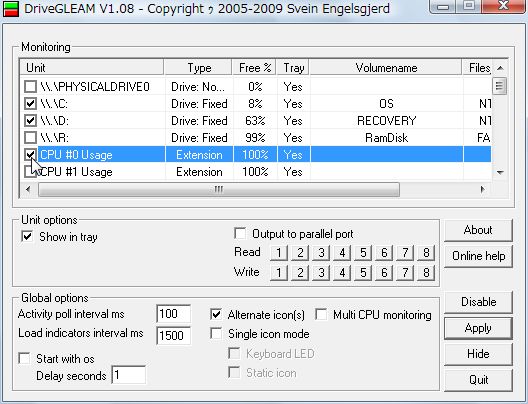The image size is (528, 404).
Task: Enable Output to parallel port
Action: pyautogui.click(x=240, y=233)
